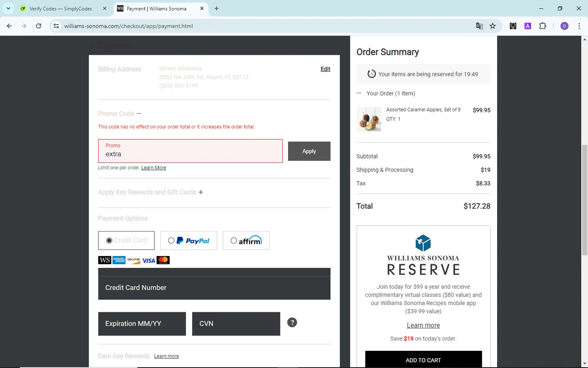Open the tab search dropdown arrow
This screenshot has height=368, width=588.
(8, 8)
